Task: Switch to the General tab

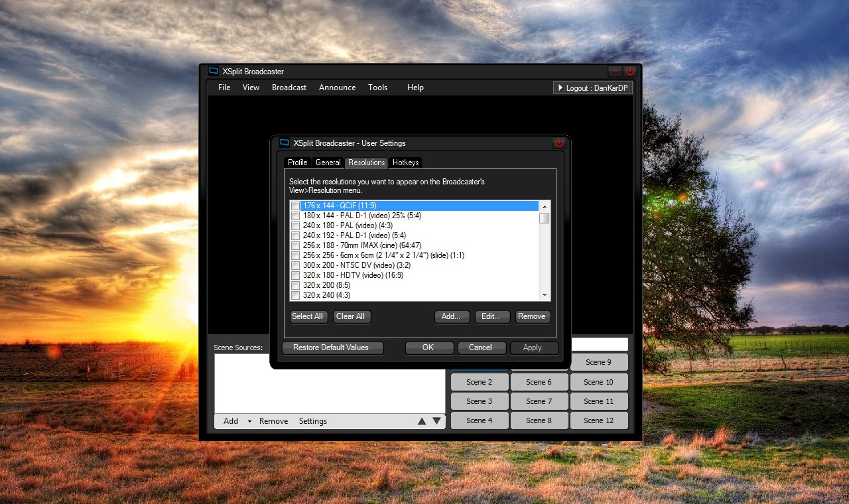Action: (328, 162)
